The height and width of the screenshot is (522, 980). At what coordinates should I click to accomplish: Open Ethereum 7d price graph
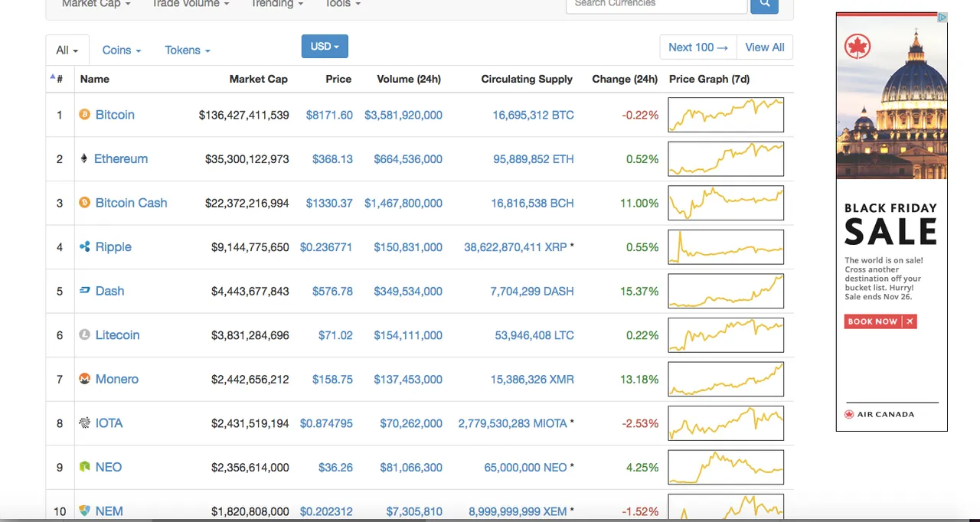pos(726,159)
